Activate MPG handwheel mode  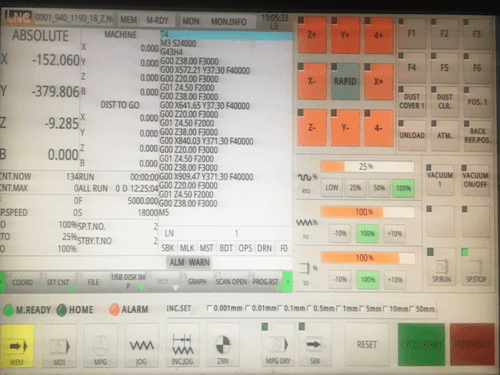100,346
